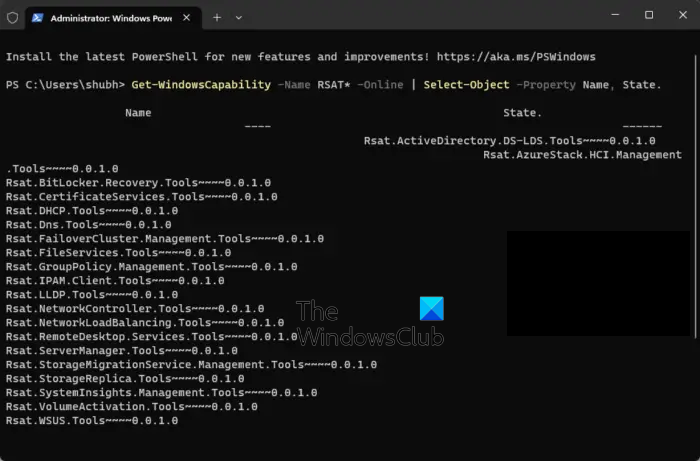Screen dimensions: 700x461
Task: Click Rsat.NetworkController.Tools line
Action: click(x=135, y=309)
